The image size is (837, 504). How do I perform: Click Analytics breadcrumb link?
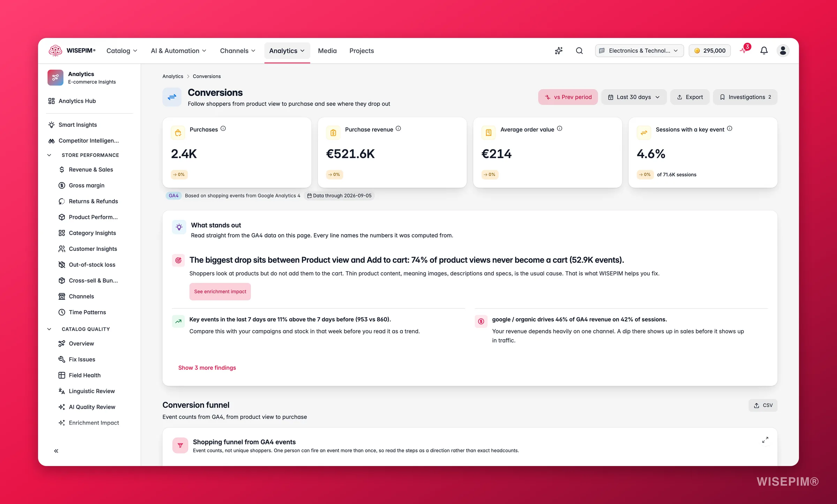click(173, 76)
